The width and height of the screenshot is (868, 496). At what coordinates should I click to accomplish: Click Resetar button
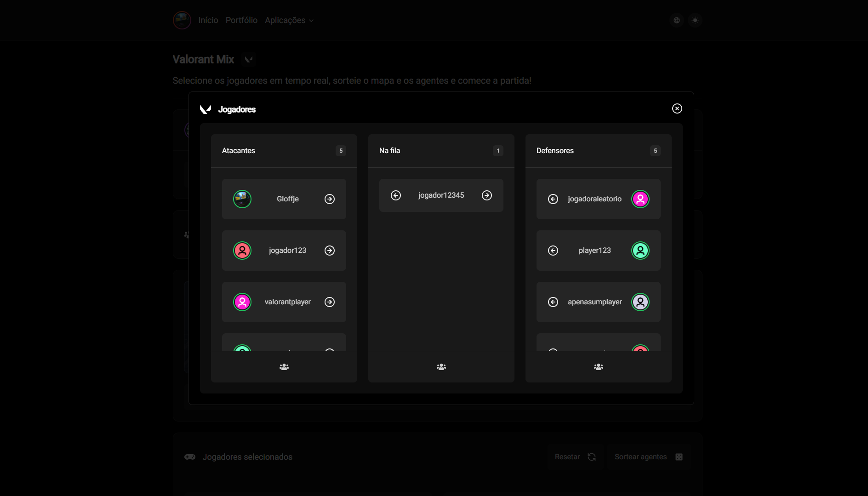click(575, 457)
